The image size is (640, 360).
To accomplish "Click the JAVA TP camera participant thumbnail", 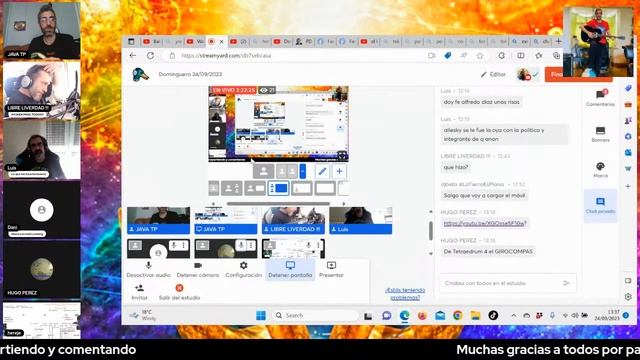I will pyautogui.click(x=158, y=220).
